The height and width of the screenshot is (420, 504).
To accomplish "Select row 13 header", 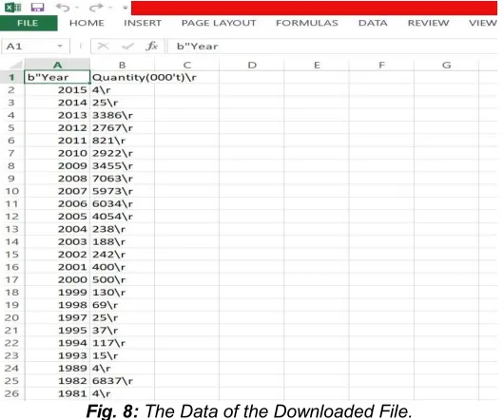I will [12, 229].
